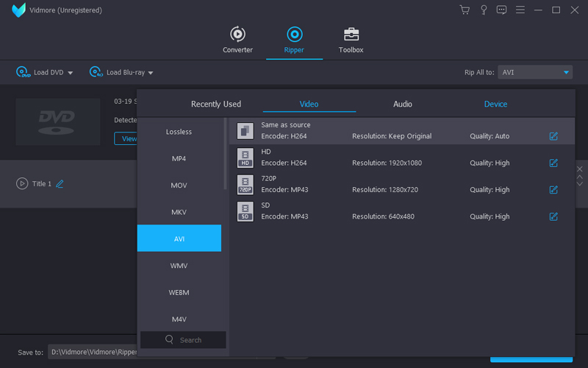Select the MKV format
This screenshot has width=588, height=368.
[x=179, y=212]
